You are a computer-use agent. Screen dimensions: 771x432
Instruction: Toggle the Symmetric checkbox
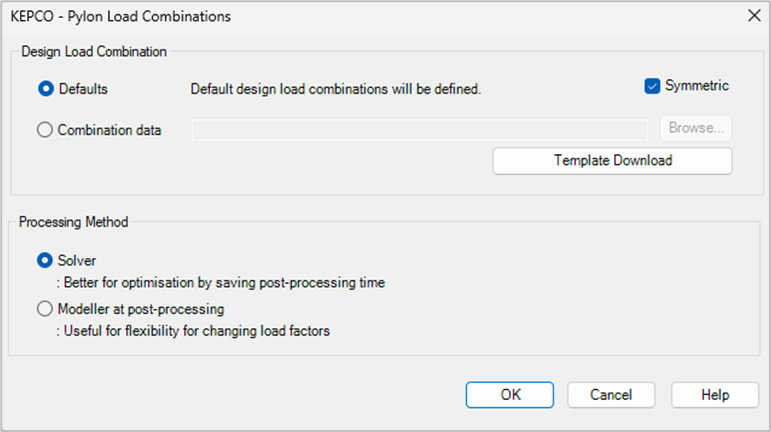point(653,86)
